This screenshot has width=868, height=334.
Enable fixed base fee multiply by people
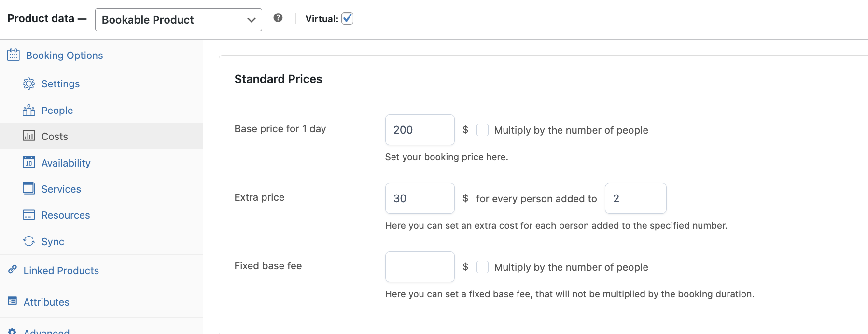[x=482, y=267]
